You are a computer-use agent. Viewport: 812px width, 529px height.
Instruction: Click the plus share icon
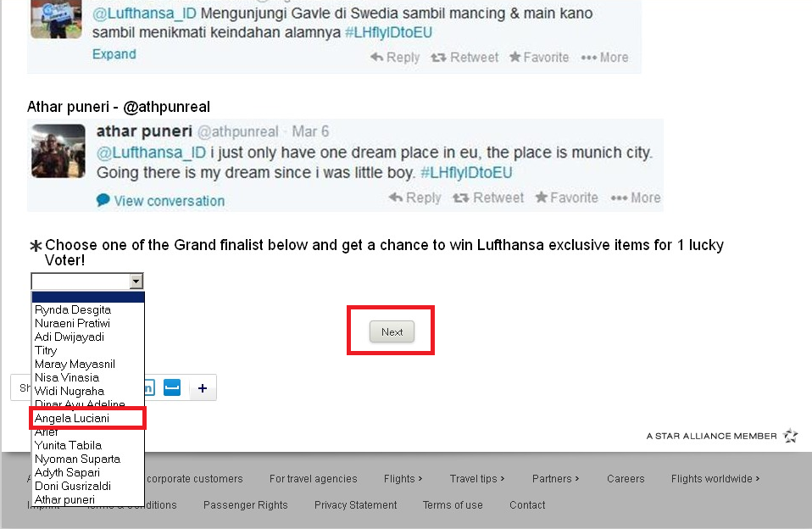coord(203,387)
